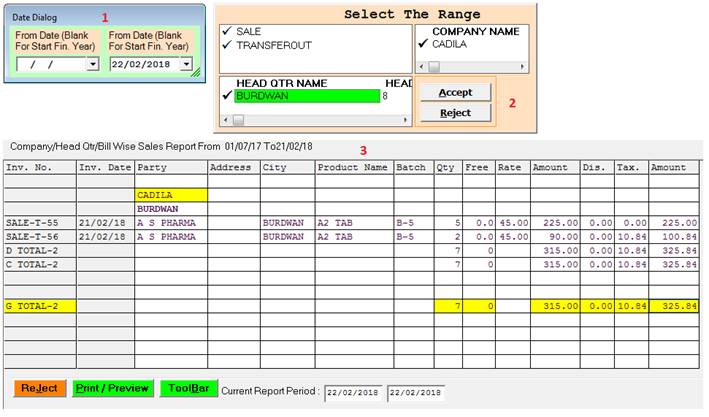Toggle the CADILA company checkmark
The image size is (709, 417).
423,45
